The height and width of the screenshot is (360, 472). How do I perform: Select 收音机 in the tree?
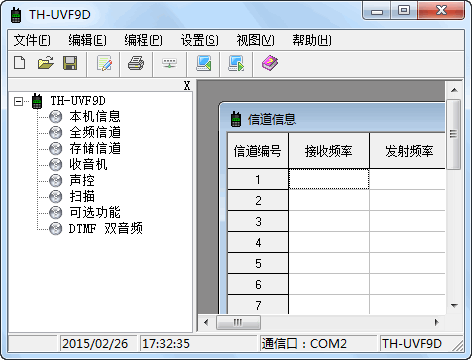pyautogui.click(x=88, y=165)
